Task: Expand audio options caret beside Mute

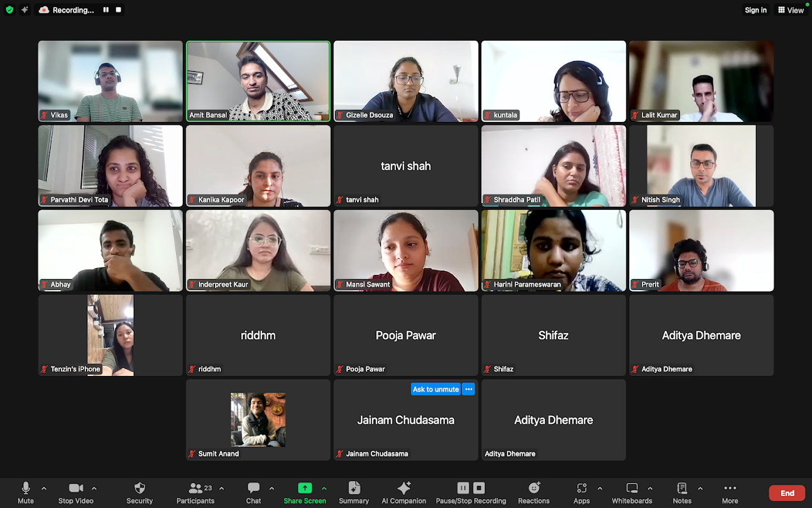Action: pyautogui.click(x=44, y=488)
